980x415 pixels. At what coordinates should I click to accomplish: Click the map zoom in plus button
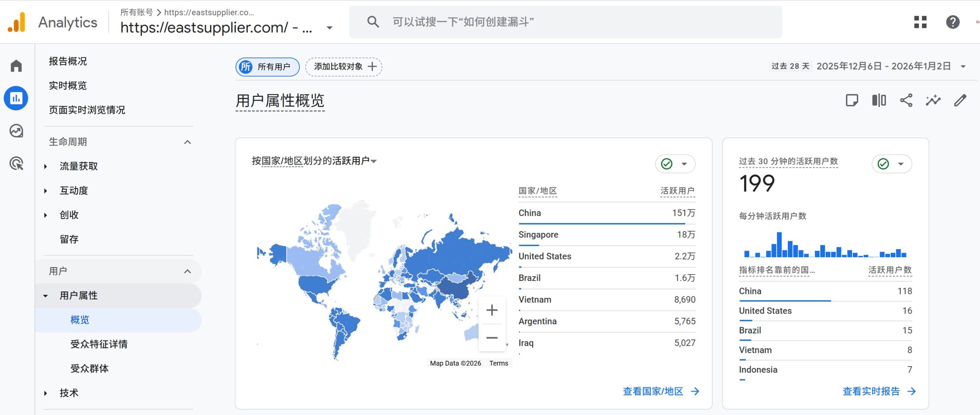(492, 310)
